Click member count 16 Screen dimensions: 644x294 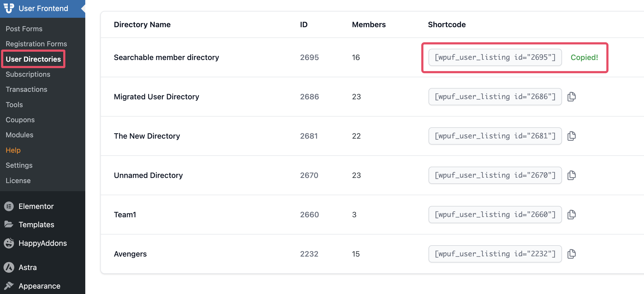(x=356, y=57)
